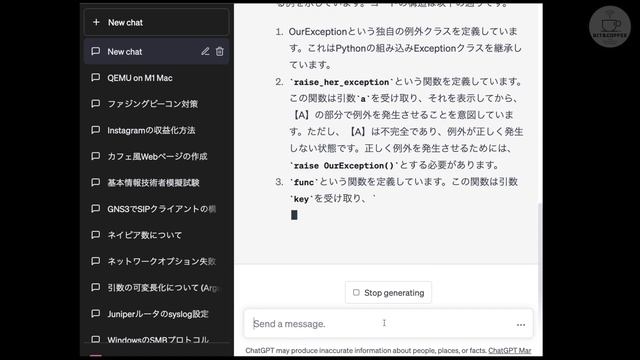Open the GNS3でSIPクライアント conversation
Screen dimensions: 640x360
[x=156, y=209]
